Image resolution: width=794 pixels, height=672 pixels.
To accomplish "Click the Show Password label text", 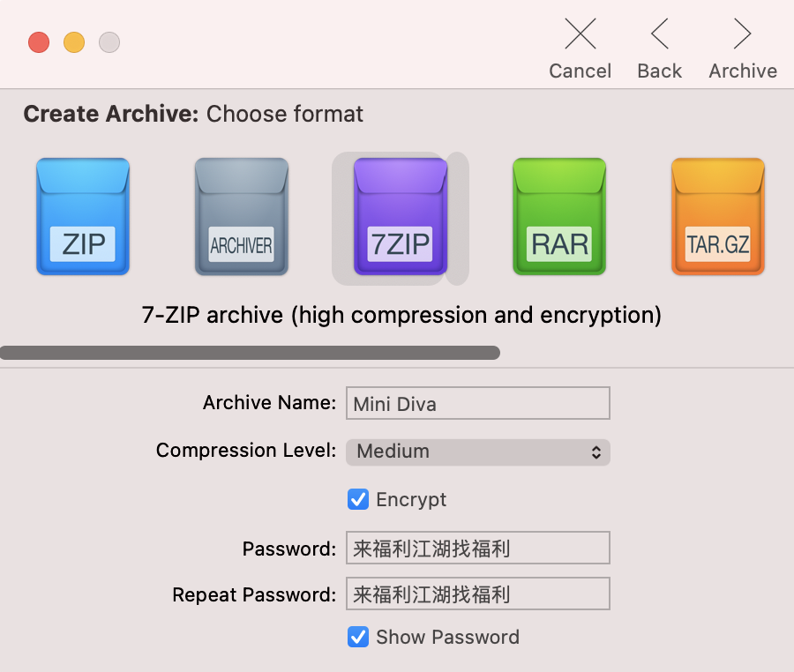I will click(447, 637).
